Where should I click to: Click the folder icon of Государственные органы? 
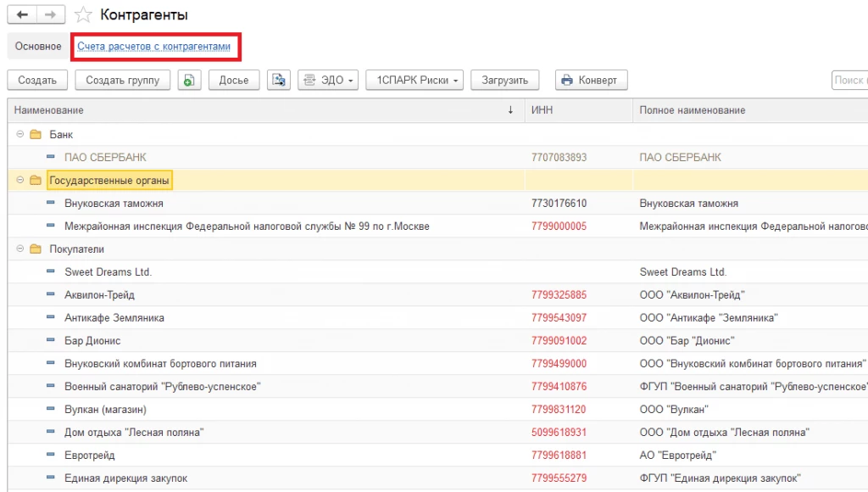point(36,181)
